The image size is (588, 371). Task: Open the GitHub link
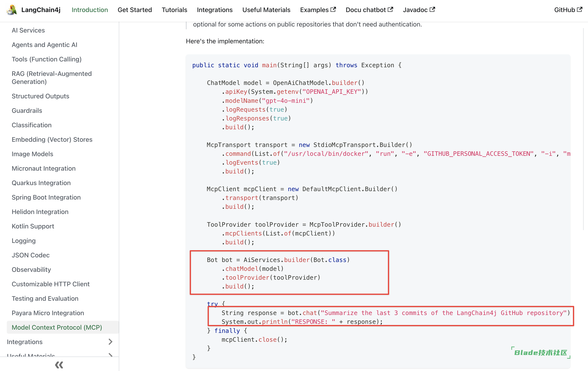point(568,10)
